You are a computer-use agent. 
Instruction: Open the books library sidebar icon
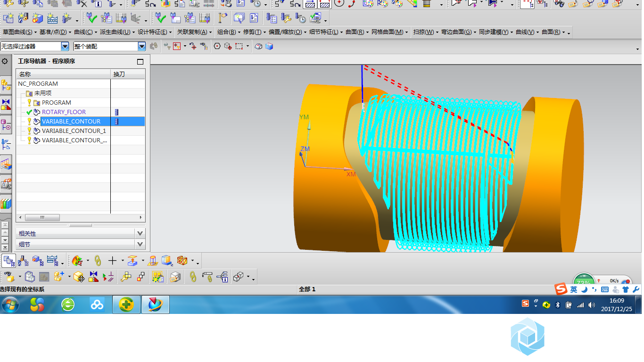(6, 204)
